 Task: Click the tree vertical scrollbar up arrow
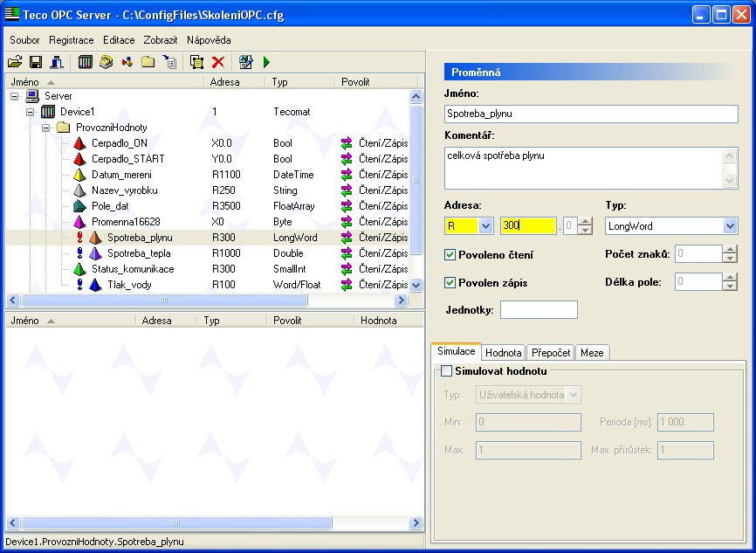416,96
